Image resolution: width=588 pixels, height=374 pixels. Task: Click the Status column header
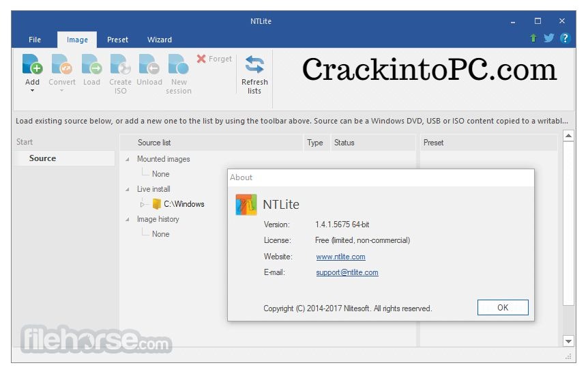point(373,143)
